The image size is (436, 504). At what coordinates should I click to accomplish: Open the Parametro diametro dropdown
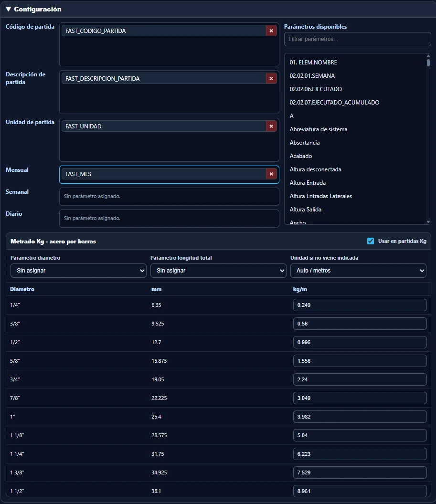pyautogui.click(x=78, y=271)
